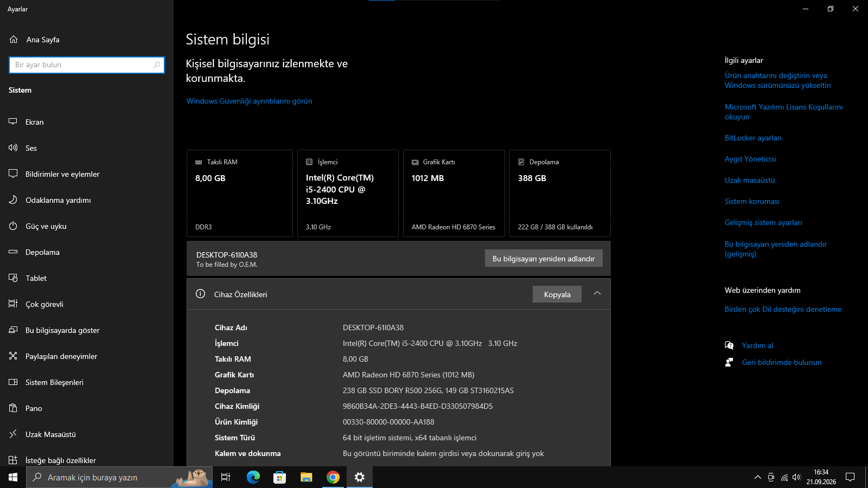
Task: Open the notification center icon
Action: [850, 477]
